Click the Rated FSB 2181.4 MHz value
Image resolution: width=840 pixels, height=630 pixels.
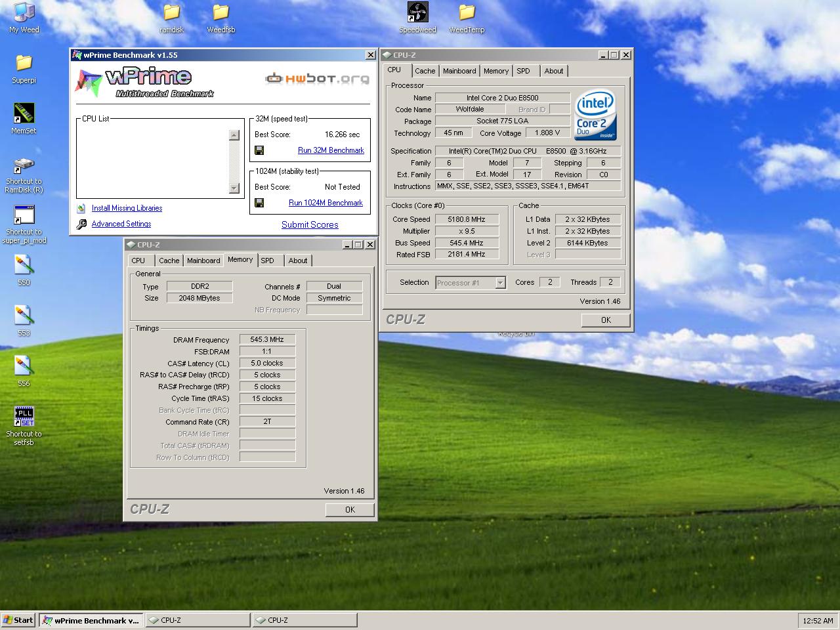[467, 254]
